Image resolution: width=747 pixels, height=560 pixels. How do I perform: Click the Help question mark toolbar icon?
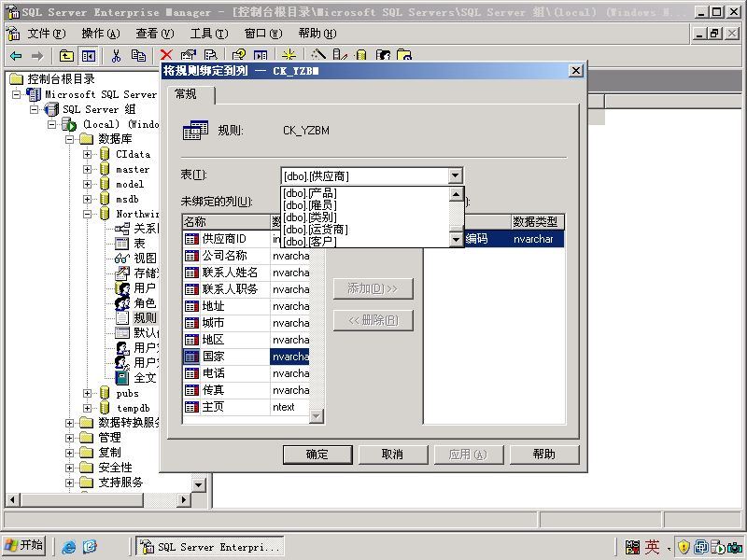pyautogui.click(x=239, y=55)
